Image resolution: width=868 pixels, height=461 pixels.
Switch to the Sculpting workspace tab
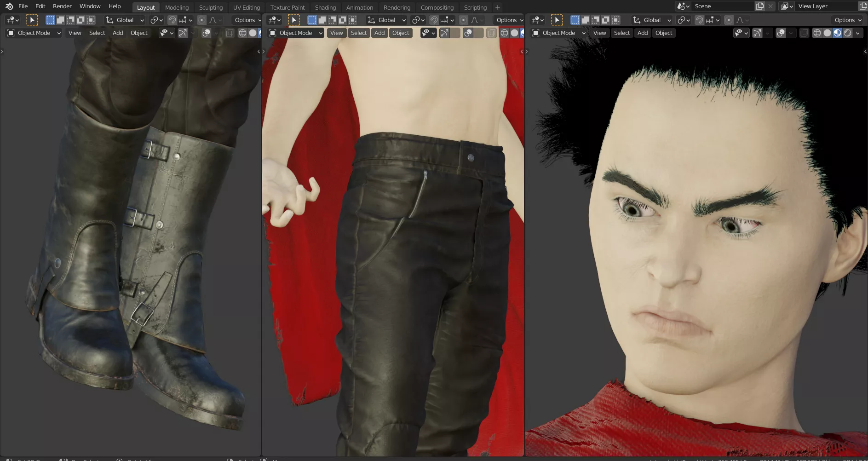211,7
